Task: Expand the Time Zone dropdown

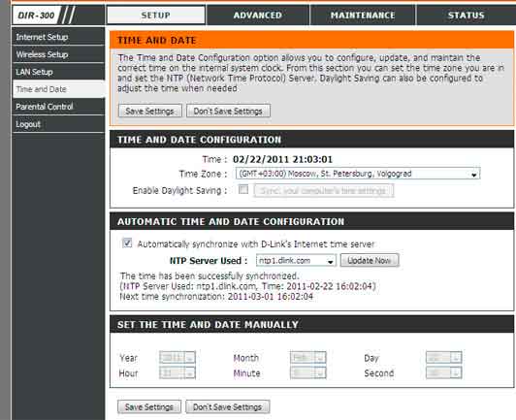Action: (358, 174)
